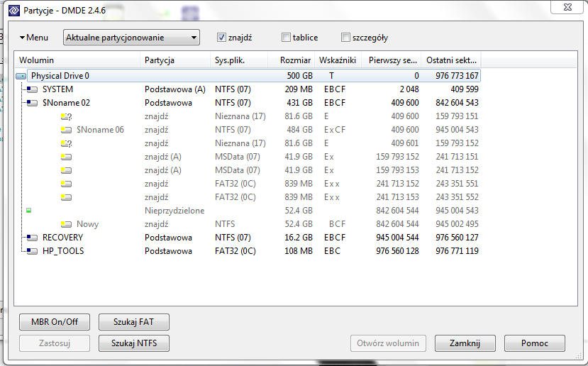Click the RECOVERY partition icon
This screenshot has height=366, width=588.
click(x=32, y=238)
